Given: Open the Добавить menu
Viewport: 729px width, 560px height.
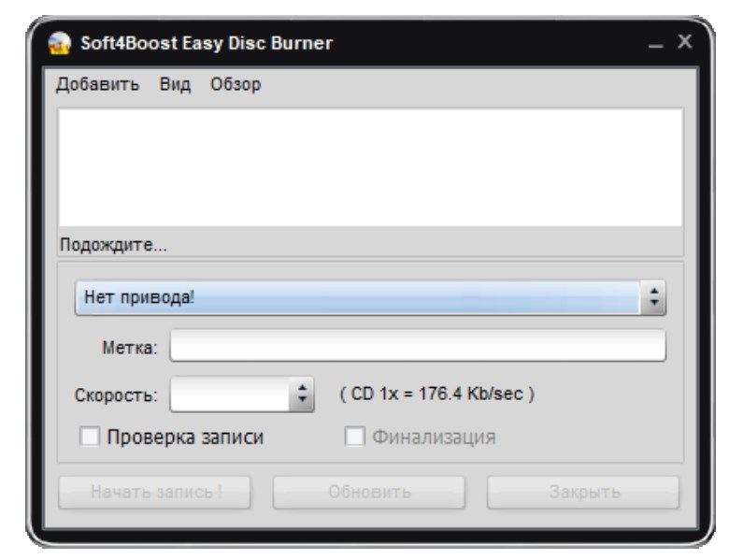Looking at the screenshot, I should (x=97, y=85).
